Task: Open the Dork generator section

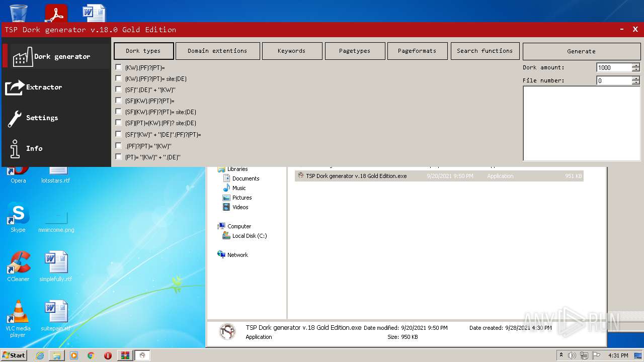Action: pos(56,56)
